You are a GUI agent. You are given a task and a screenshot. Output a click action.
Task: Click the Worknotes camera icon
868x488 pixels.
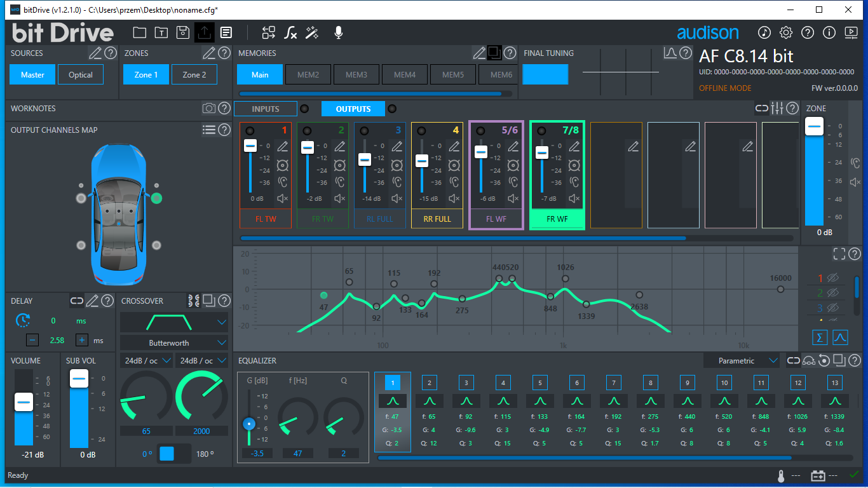click(x=209, y=109)
